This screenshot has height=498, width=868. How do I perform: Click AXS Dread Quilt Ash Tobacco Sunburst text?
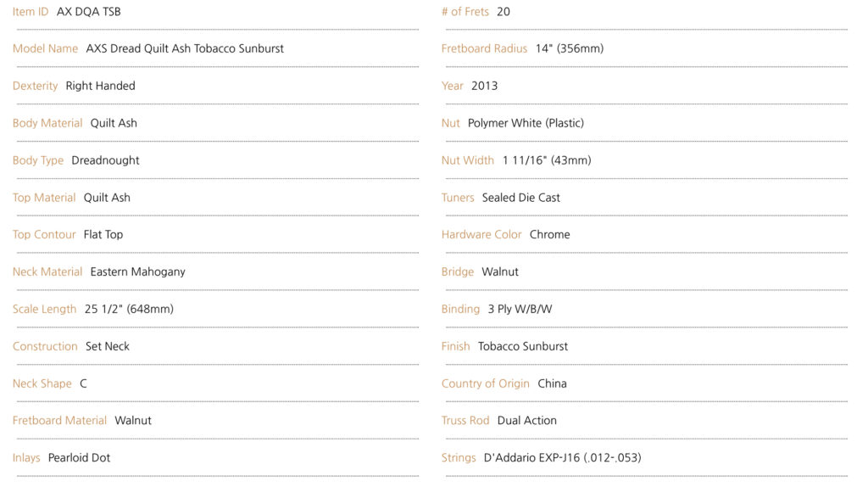pos(185,48)
